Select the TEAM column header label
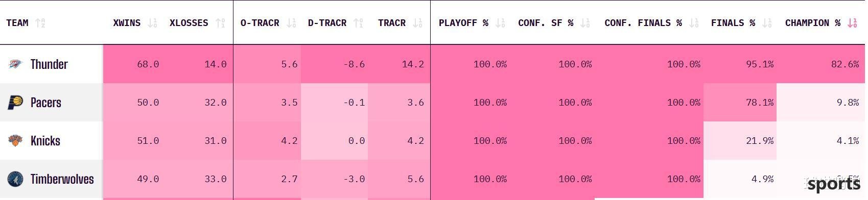Image resolution: width=868 pixels, height=200 pixels. pyautogui.click(x=17, y=23)
